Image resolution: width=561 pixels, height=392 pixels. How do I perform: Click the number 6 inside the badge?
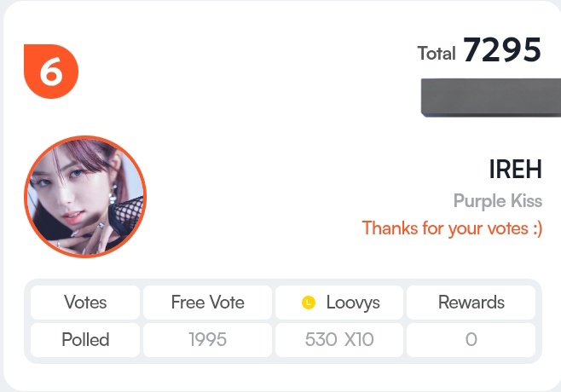pos(51,72)
